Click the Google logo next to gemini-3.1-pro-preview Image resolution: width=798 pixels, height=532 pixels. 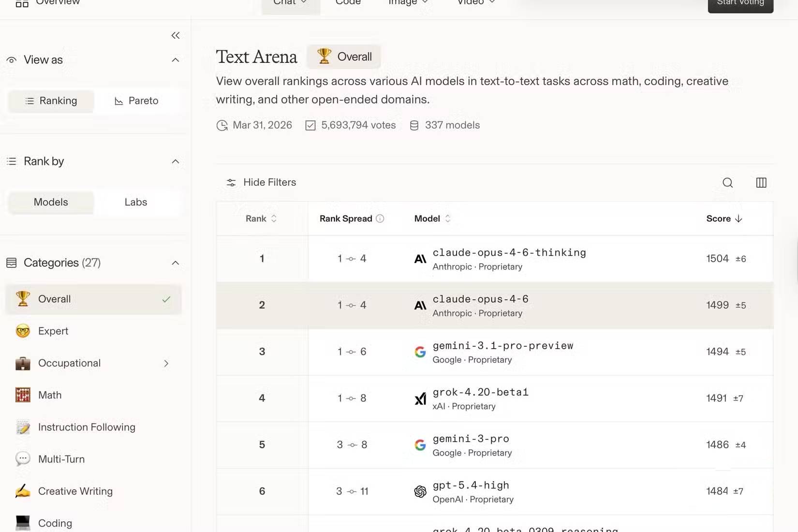point(420,352)
